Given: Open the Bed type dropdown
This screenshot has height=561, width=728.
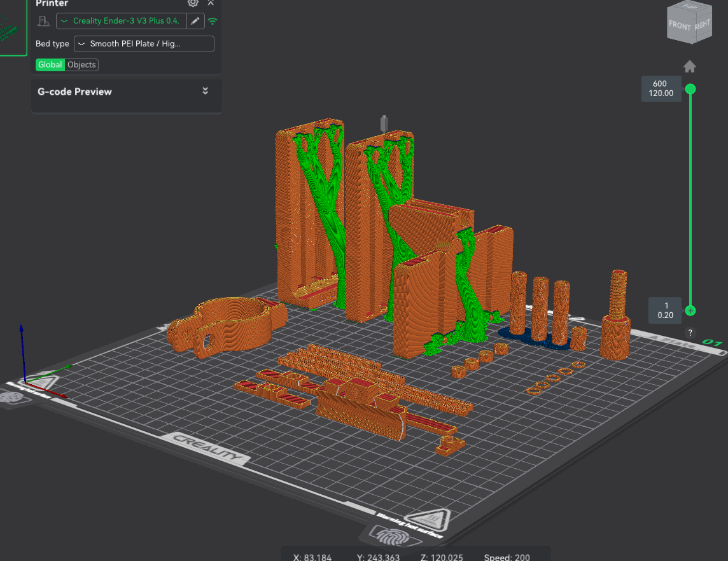Looking at the screenshot, I should [144, 44].
